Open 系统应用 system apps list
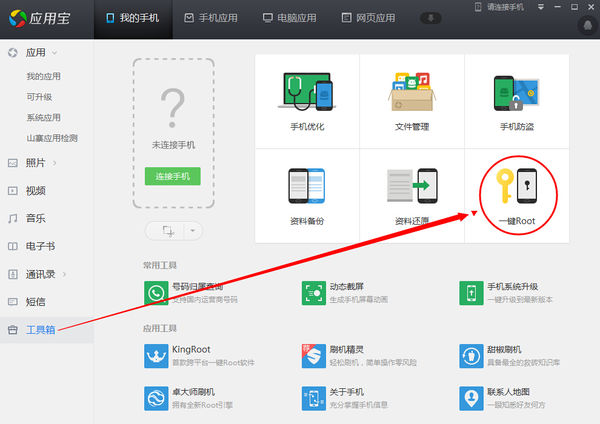The height and width of the screenshot is (424, 600). point(44,118)
